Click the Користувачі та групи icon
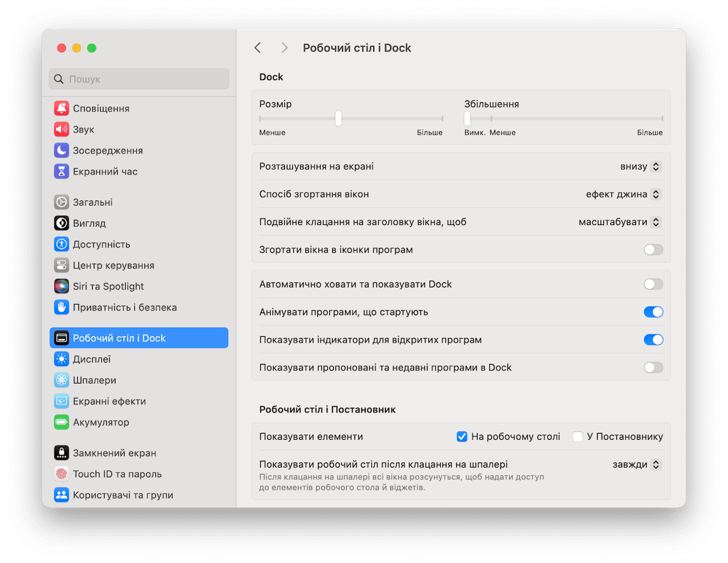728x563 pixels. coord(62,495)
